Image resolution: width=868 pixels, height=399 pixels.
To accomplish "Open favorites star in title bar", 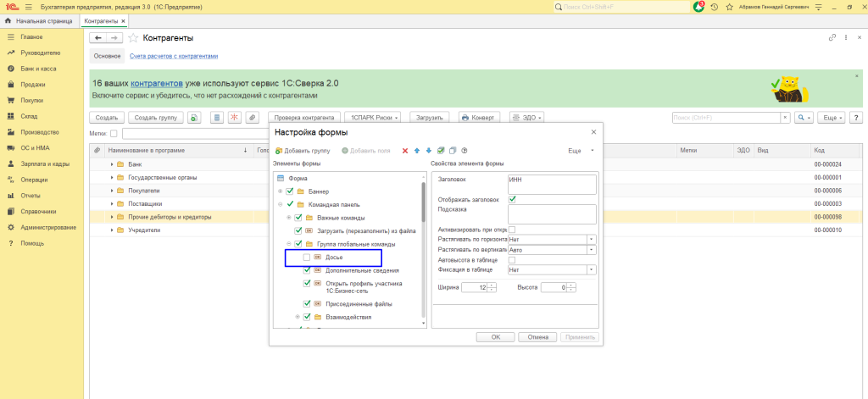I will pyautogui.click(x=730, y=7).
